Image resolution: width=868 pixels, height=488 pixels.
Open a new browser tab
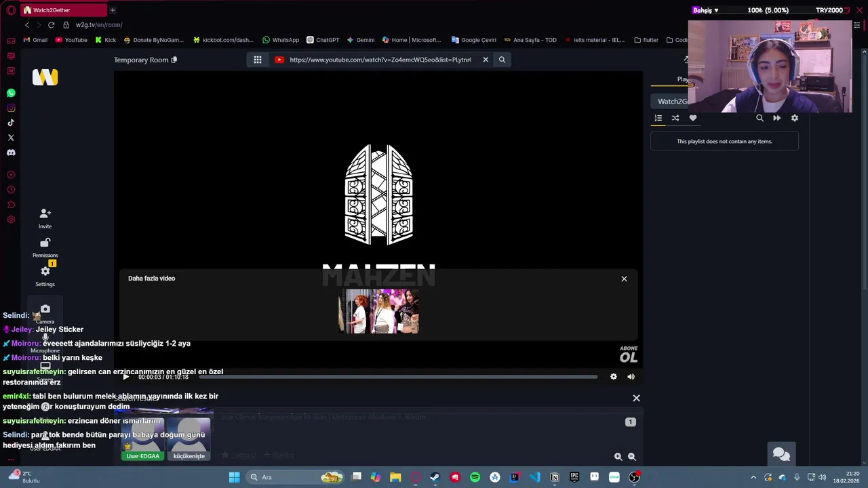click(x=113, y=10)
